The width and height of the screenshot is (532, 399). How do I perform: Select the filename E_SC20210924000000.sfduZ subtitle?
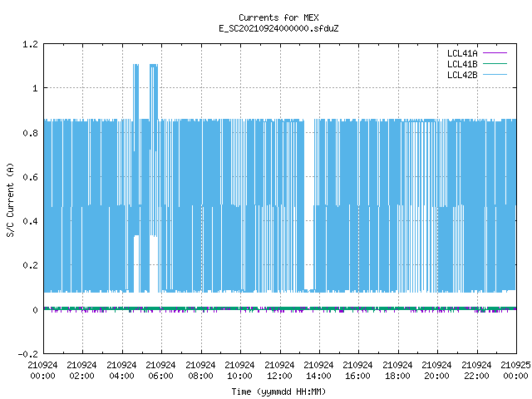click(x=278, y=28)
